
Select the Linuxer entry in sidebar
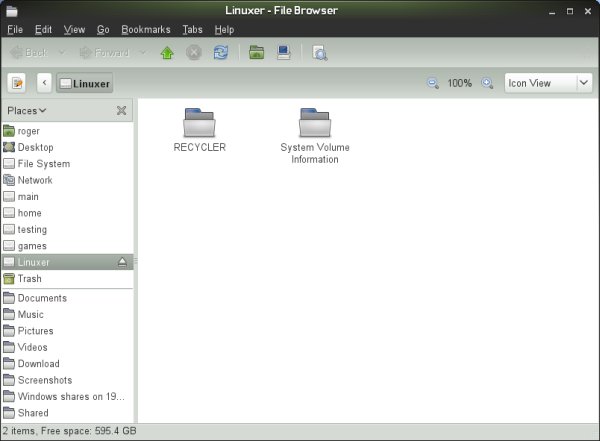click(x=67, y=262)
